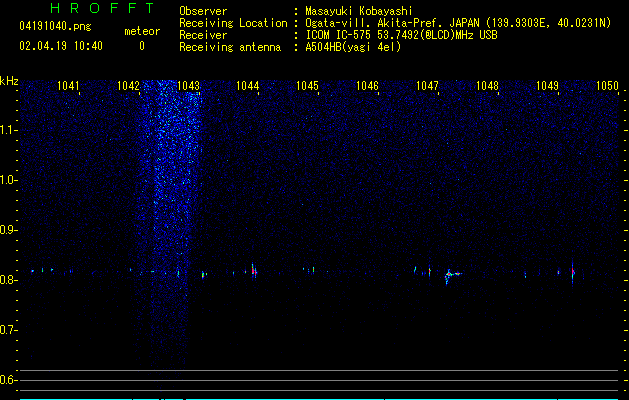This screenshot has width=629, height=400.
Task: Click the red echo spike before 1050
Action: (x=573, y=272)
